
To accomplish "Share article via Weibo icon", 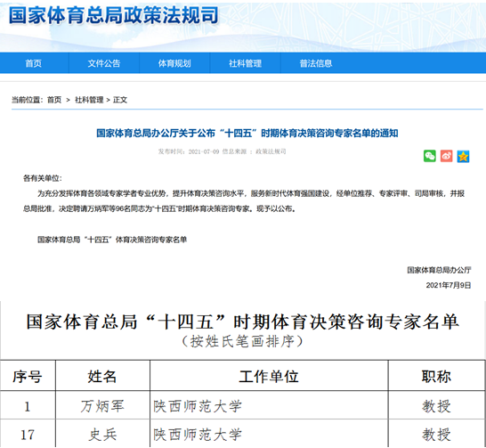I will click(x=446, y=156).
